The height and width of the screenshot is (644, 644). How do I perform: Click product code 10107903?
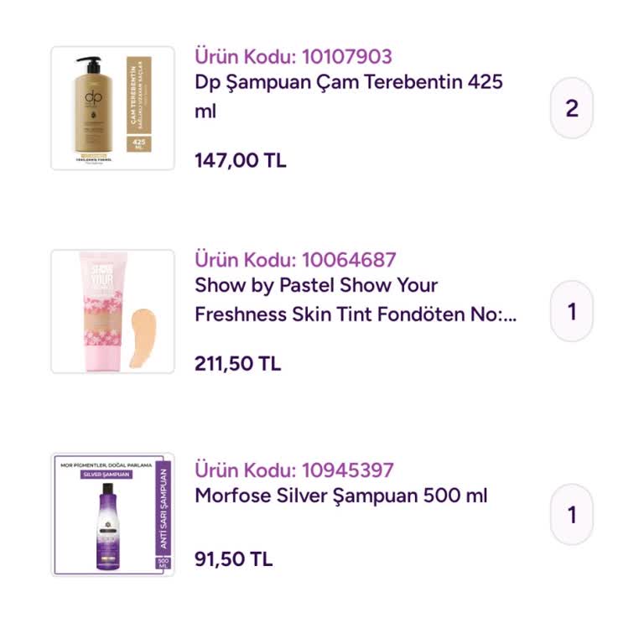[x=293, y=56]
